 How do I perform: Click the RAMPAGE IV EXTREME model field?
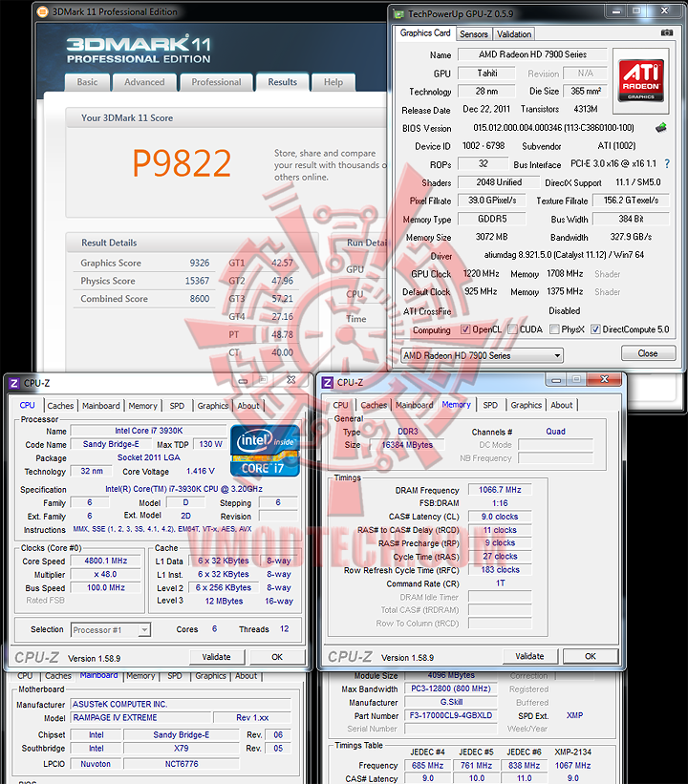[x=140, y=717]
